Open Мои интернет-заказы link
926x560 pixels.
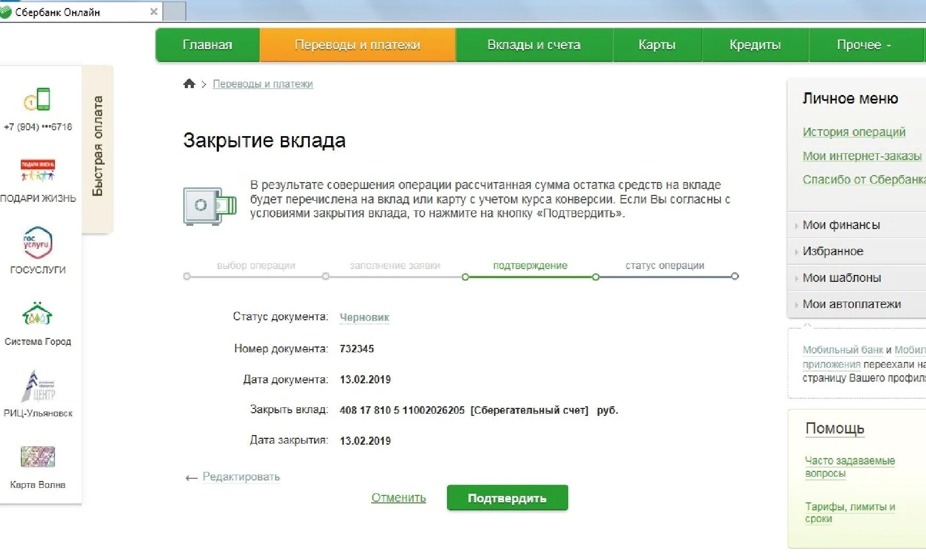tap(862, 156)
